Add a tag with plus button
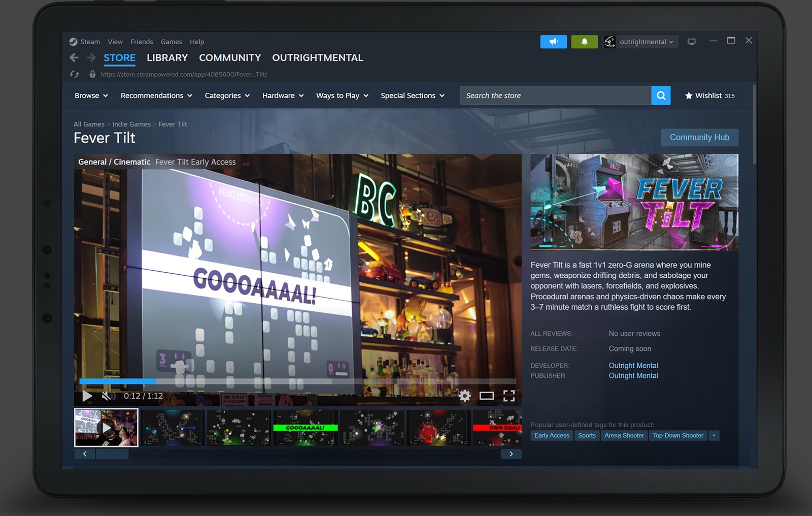The image size is (812, 516). pyautogui.click(x=714, y=435)
